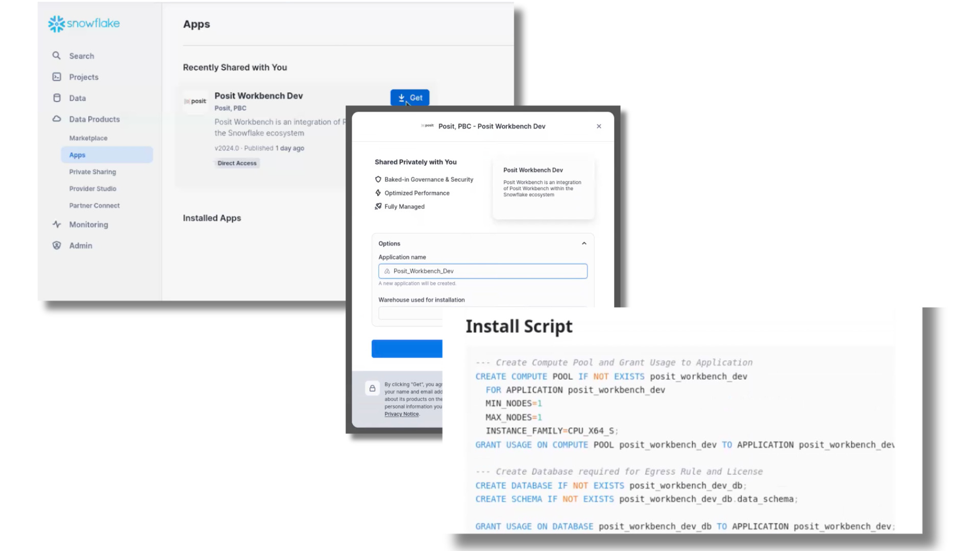The image size is (980, 551).
Task: Open Provider Studio
Action: pyautogui.click(x=93, y=189)
